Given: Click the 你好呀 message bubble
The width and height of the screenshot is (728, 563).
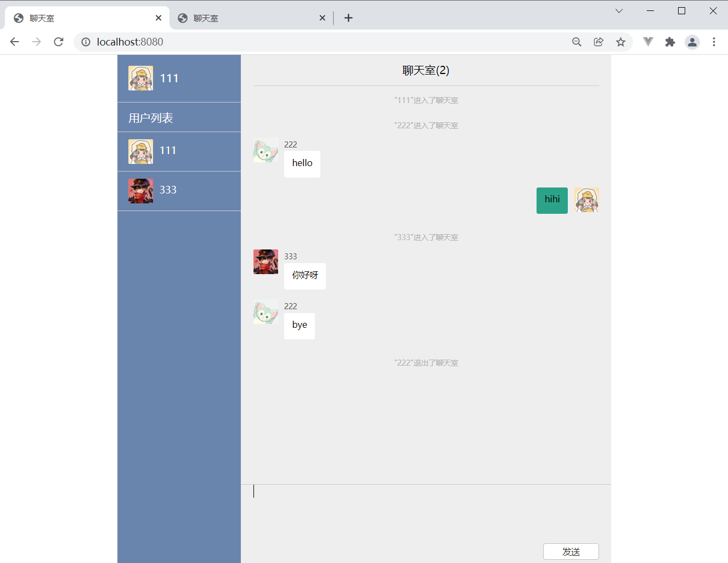Looking at the screenshot, I should point(305,276).
